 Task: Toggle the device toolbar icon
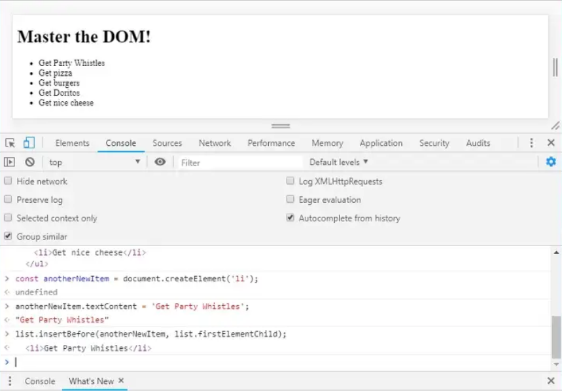point(29,143)
